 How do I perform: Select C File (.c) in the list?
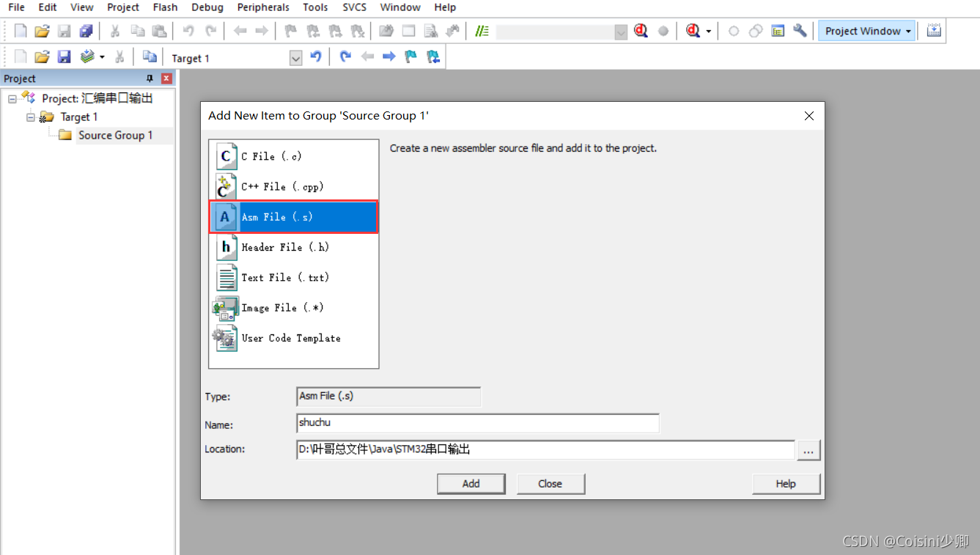coord(293,156)
